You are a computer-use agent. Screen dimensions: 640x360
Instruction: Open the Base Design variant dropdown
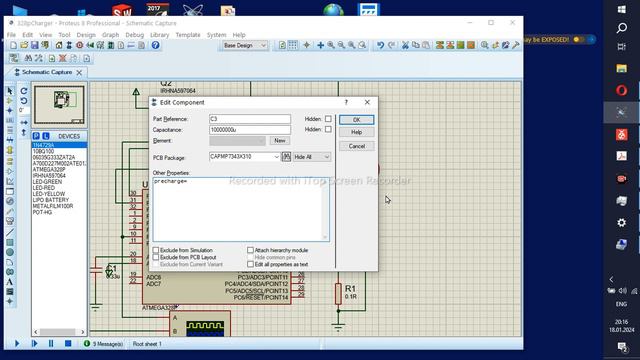tap(244, 45)
